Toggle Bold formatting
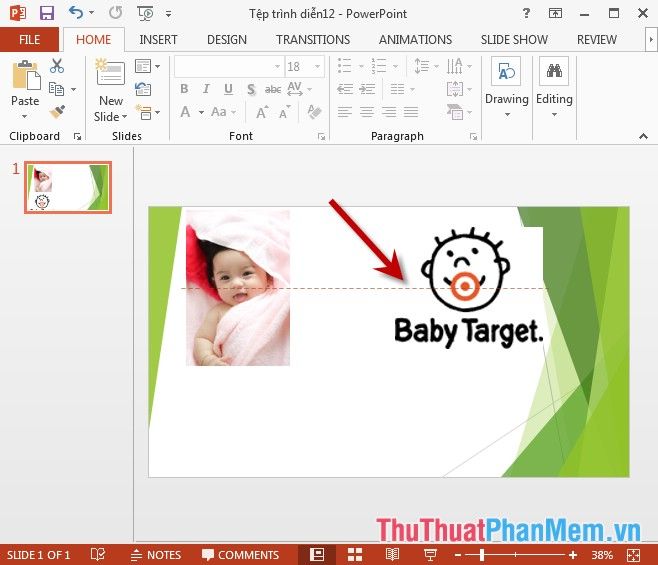Image resolution: width=658 pixels, height=565 pixels. (x=184, y=89)
